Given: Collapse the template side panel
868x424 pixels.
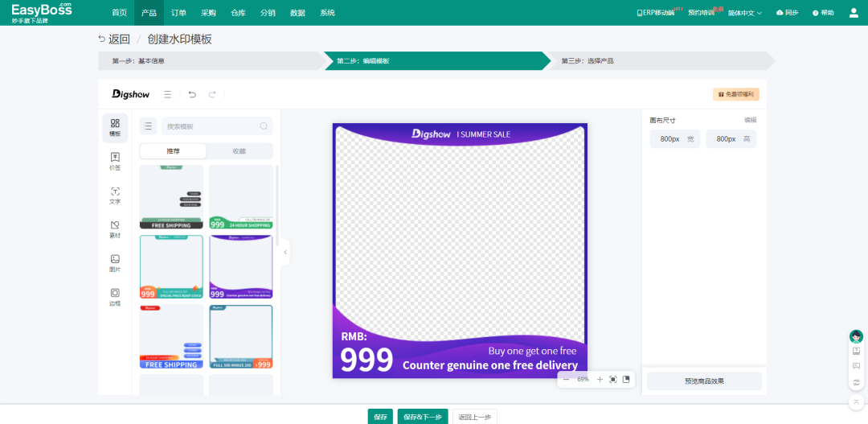Looking at the screenshot, I should (x=285, y=252).
